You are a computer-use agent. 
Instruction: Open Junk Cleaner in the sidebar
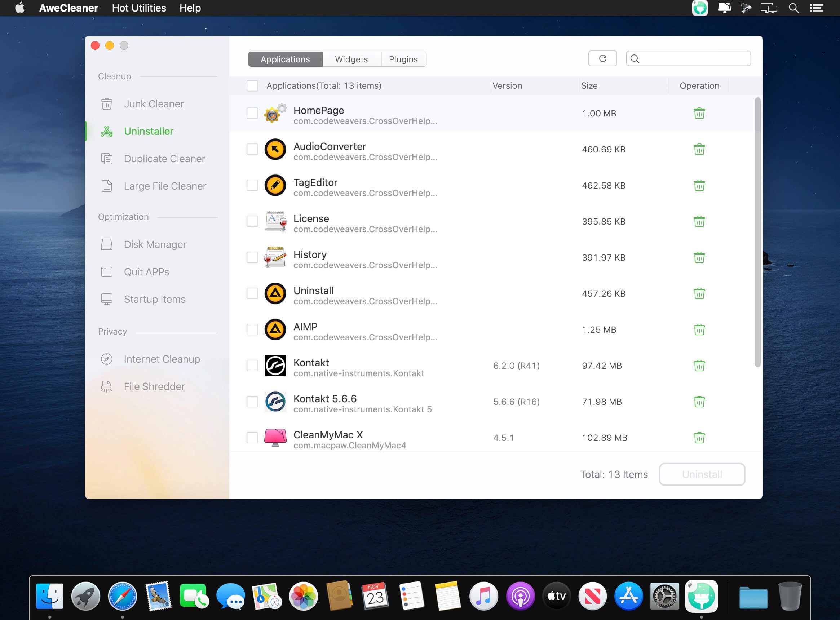pyautogui.click(x=154, y=104)
